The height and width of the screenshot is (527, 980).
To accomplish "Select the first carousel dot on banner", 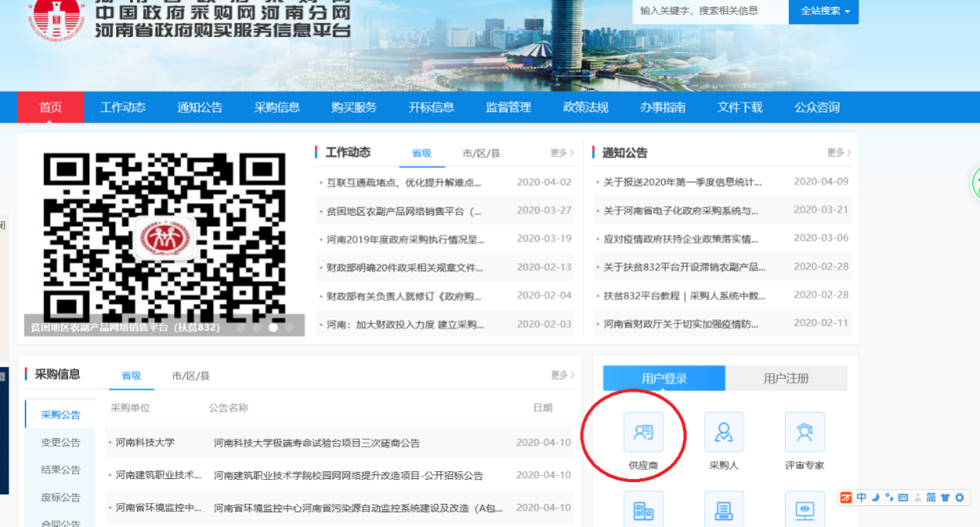I will (241, 327).
